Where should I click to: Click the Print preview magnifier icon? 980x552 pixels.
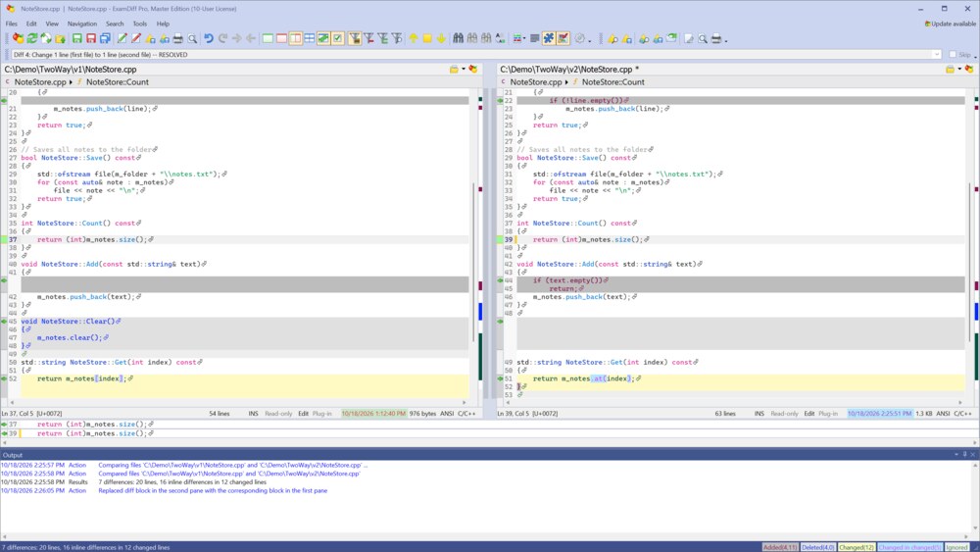point(192,39)
